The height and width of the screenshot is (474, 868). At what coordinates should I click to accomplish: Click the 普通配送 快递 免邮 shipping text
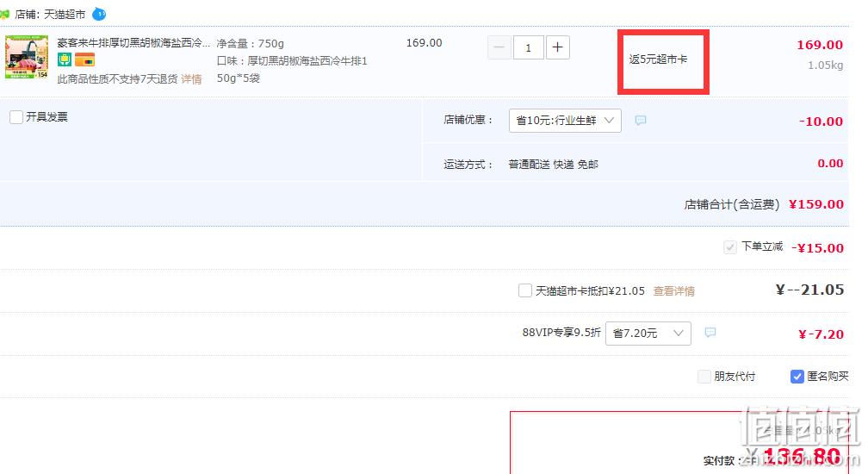[x=553, y=165]
